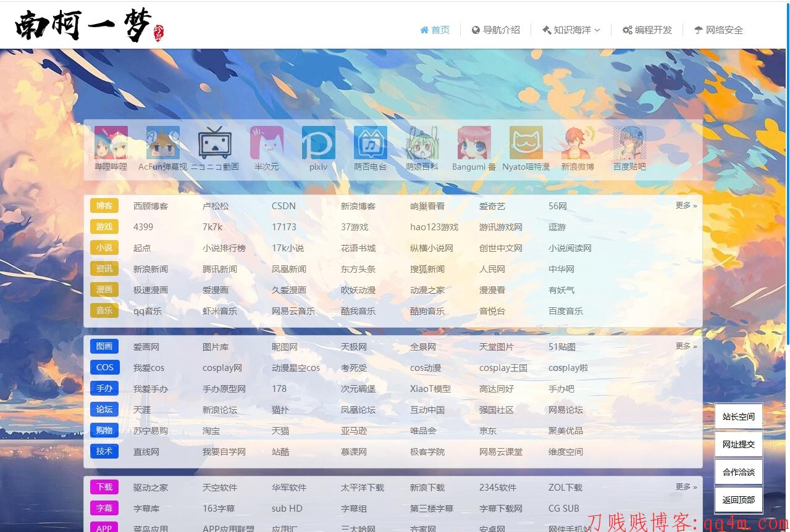Screen dimensions: 790x532
Task: Open the 新浪微博 icon
Action: pos(578,143)
